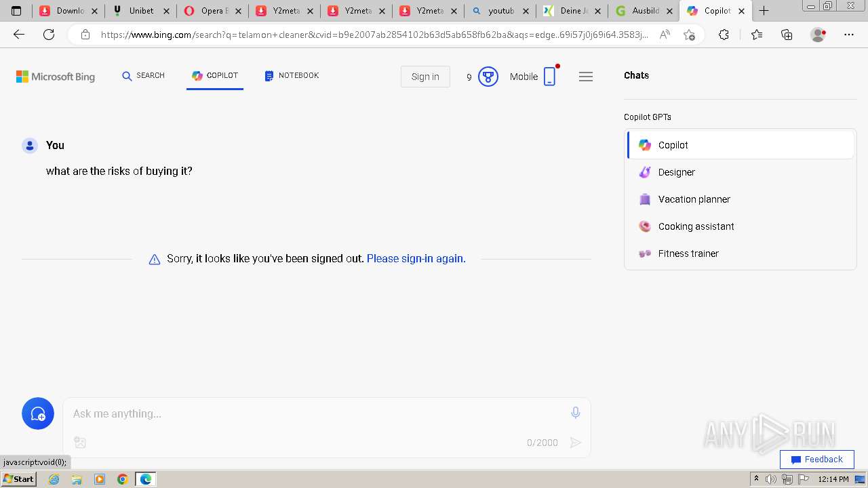Image resolution: width=868 pixels, height=488 pixels.
Task: Open tab actions menu icon
Action: pos(17,11)
